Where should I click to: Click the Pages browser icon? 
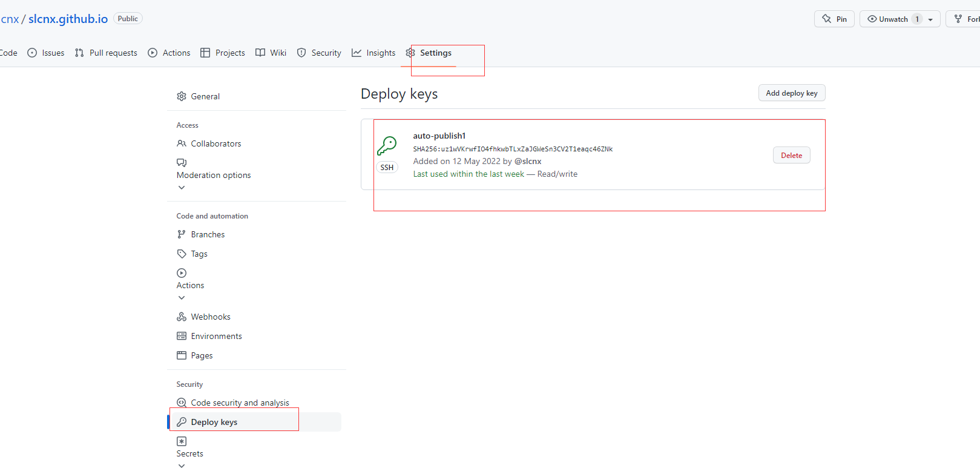click(182, 355)
